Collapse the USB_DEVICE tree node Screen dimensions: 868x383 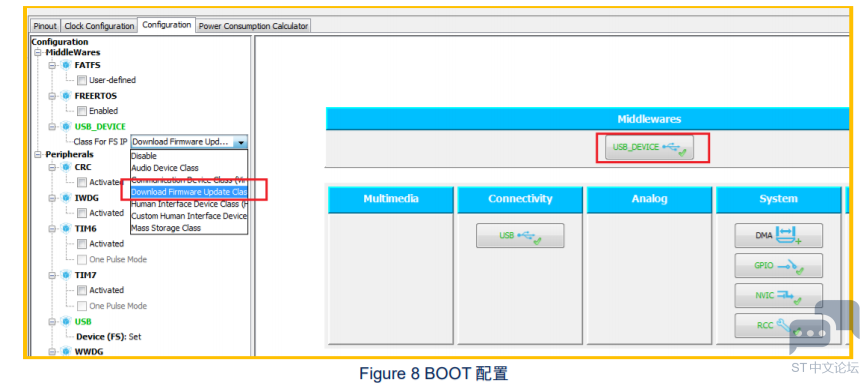point(53,127)
